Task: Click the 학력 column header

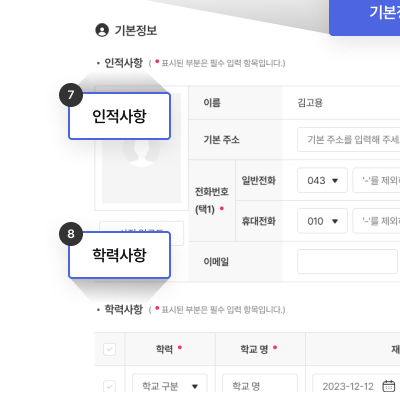Action: pyautogui.click(x=164, y=349)
